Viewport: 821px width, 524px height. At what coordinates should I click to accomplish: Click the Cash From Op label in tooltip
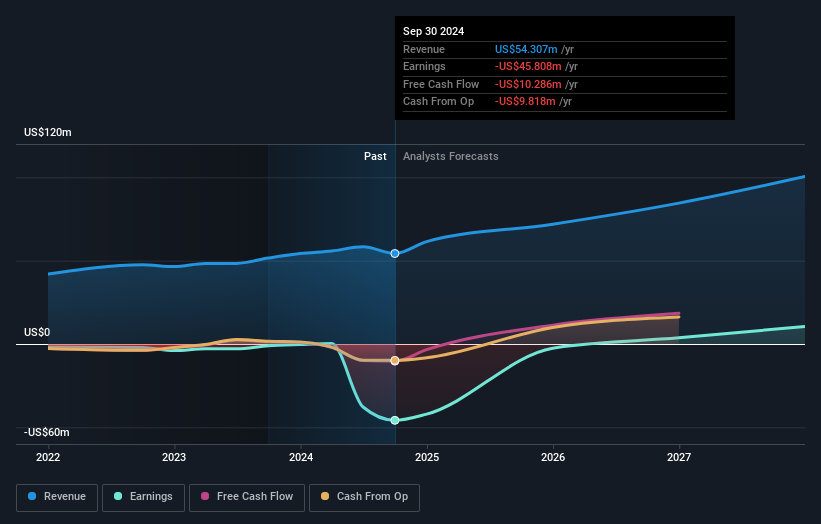point(438,102)
